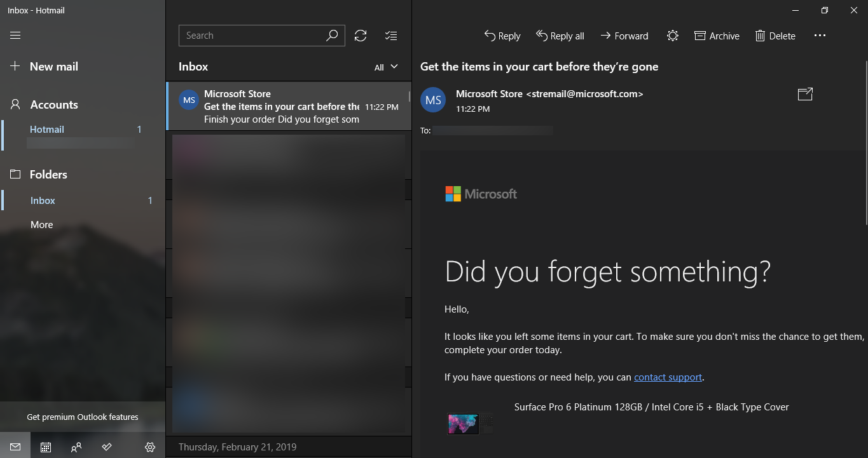Click the message list scrollbar
Viewport: 868px width, 458px height.
(x=409, y=97)
